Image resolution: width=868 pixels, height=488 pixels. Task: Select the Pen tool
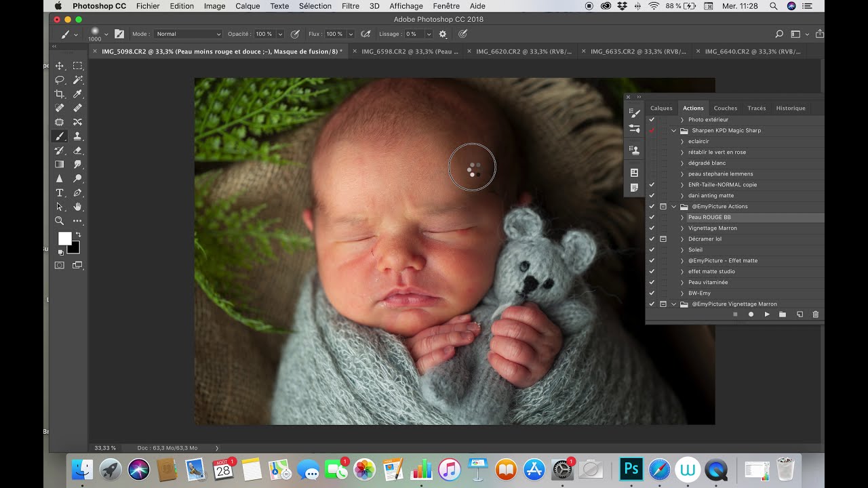pyautogui.click(x=77, y=193)
